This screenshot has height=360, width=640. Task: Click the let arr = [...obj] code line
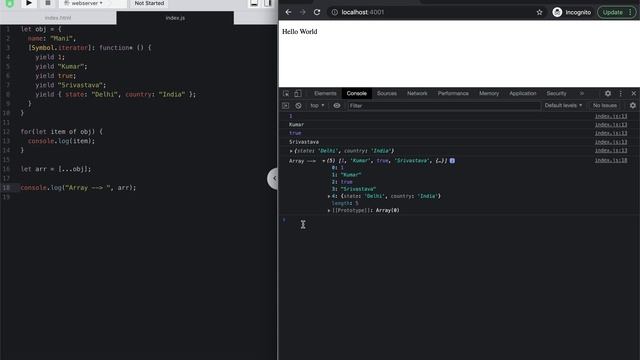(56, 169)
